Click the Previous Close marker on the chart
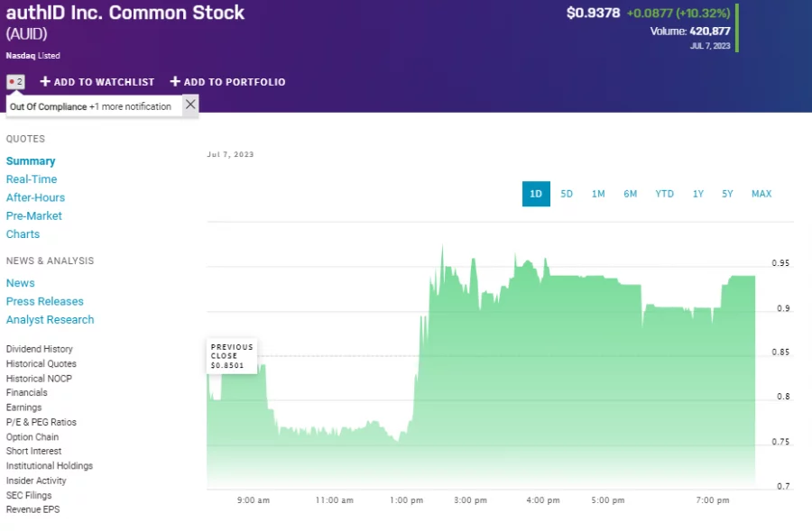 click(x=231, y=356)
